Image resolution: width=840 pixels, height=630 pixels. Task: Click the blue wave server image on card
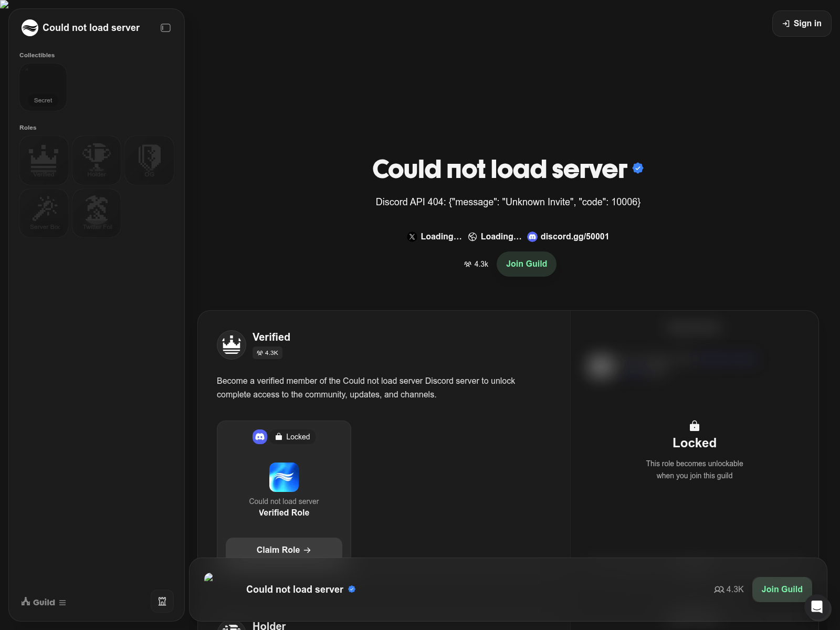point(284,477)
